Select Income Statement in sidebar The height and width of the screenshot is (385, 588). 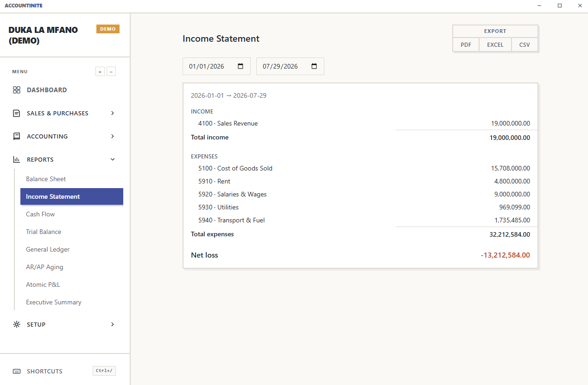pyautogui.click(x=72, y=196)
